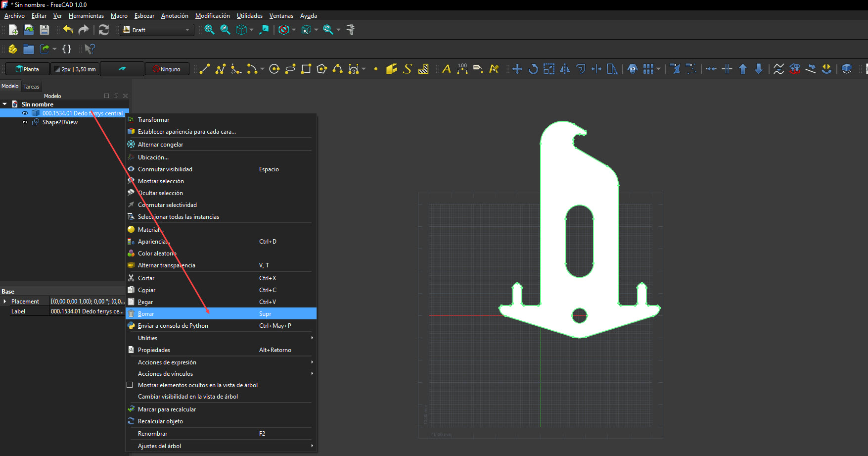Edit the Label property value field
Viewport: 868px width, 456px height.
tap(87, 311)
